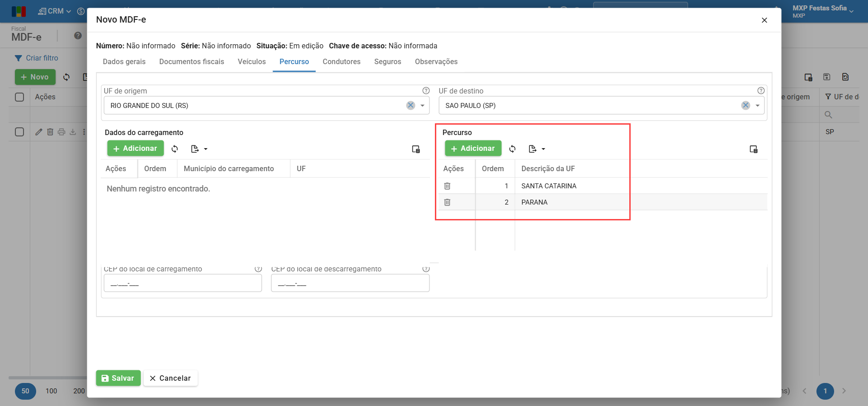868x406 pixels.
Task: Click the export icon in Percurso grid
Action: 533,149
